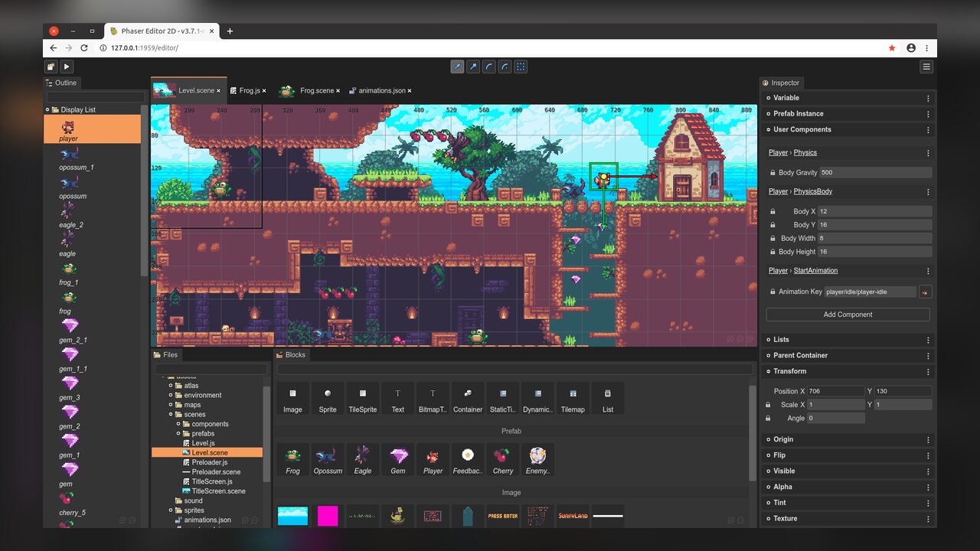Toggle the Animation Key lock icon
Image resolution: width=980 pixels, height=551 pixels.
pos(772,292)
